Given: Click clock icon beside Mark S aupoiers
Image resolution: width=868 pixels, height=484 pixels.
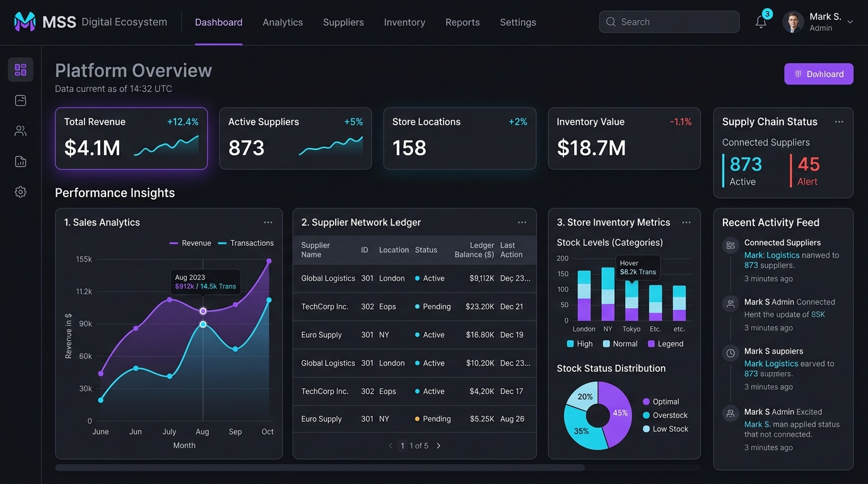Looking at the screenshot, I should [x=730, y=354].
